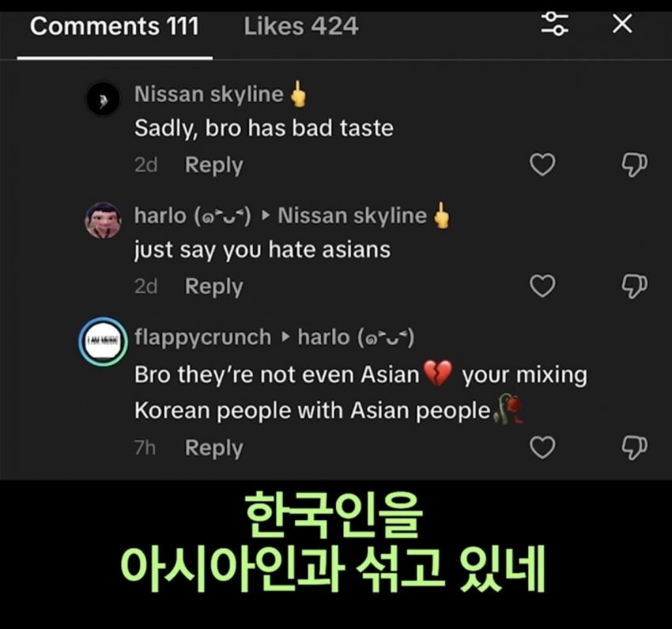The width and height of the screenshot is (672, 629).
Task: Open harlo's profile avatar
Action: 103,220
